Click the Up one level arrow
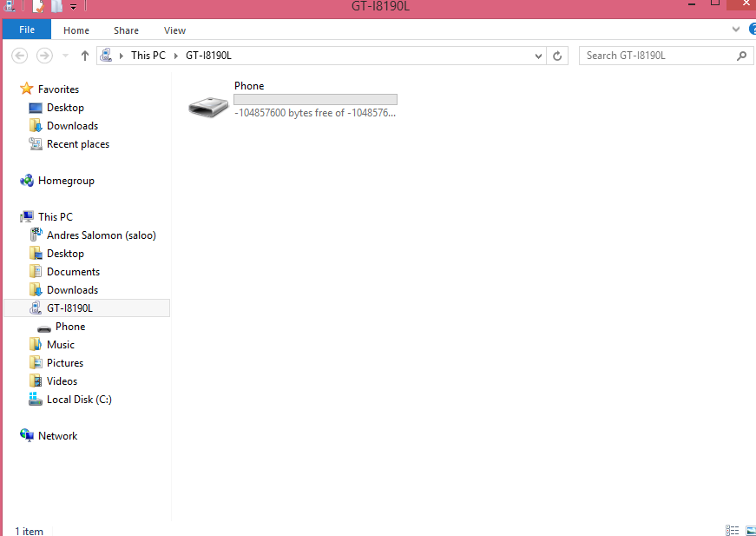 pyautogui.click(x=84, y=56)
